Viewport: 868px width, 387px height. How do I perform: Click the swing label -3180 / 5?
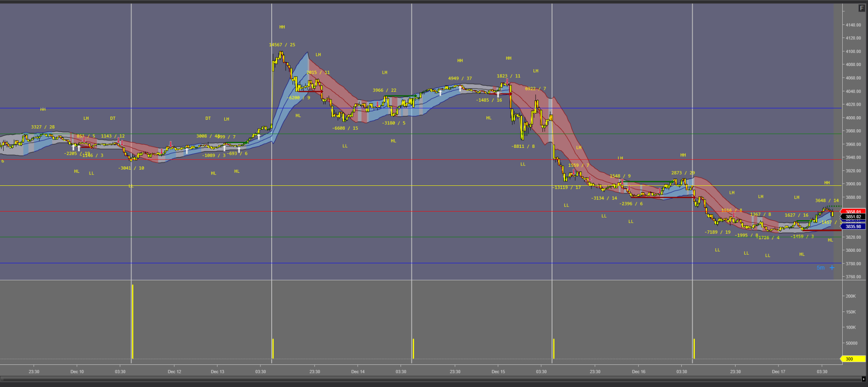(x=394, y=123)
